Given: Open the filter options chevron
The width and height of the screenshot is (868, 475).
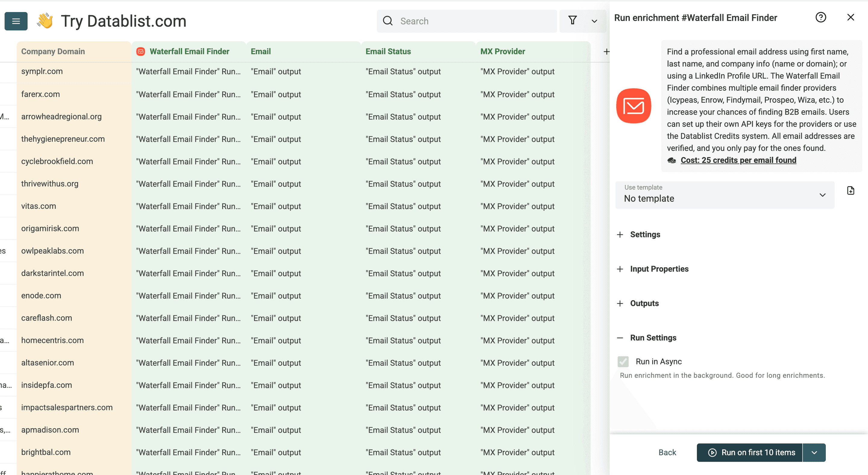Looking at the screenshot, I should (594, 21).
